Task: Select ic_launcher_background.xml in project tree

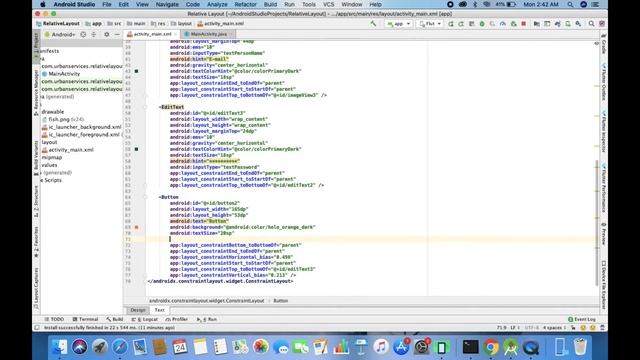Action: (x=81, y=127)
